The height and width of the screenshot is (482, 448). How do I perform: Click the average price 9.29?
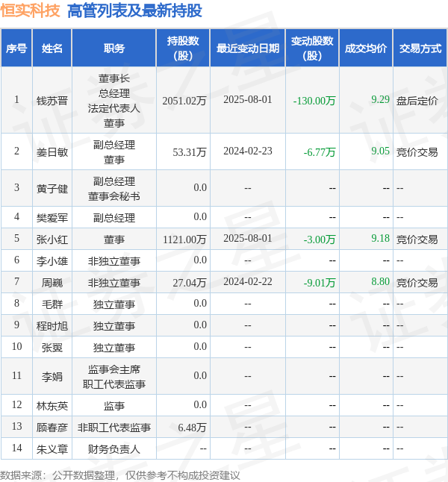[380, 99]
